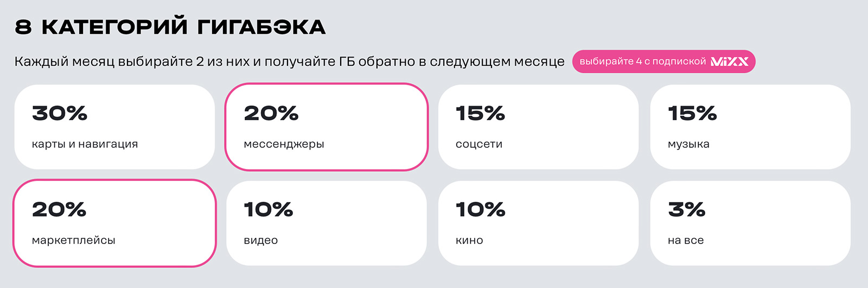868x288 pixels.
Task: Deselect the highlighted "маркетплейсы" category card
Action: [x=114, y=223]
